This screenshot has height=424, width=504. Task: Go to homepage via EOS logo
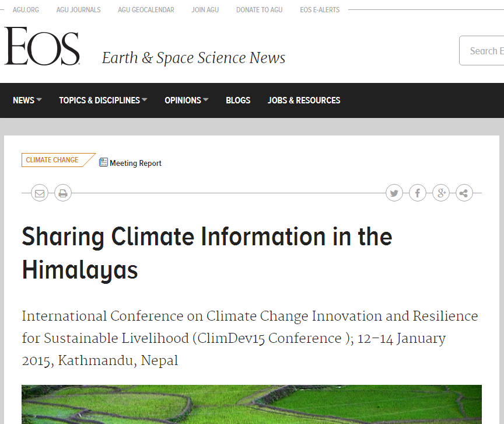pyautogui.click(x=42, y=46)
